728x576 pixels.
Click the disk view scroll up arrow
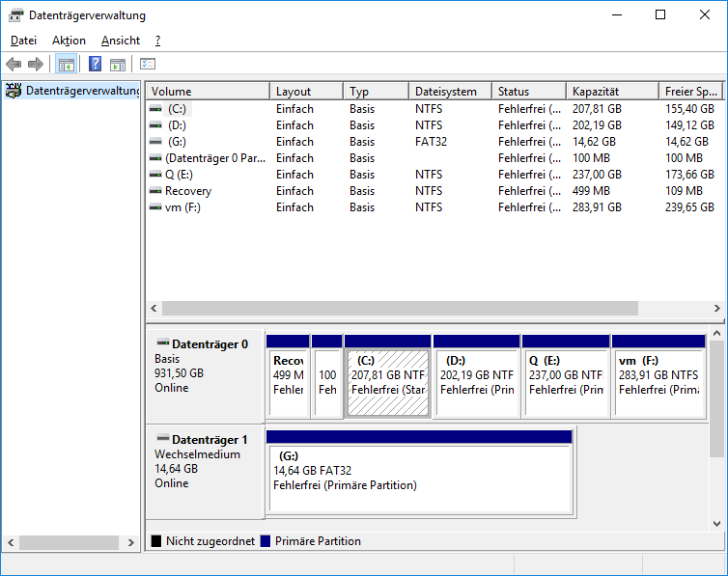click(716, 334)
